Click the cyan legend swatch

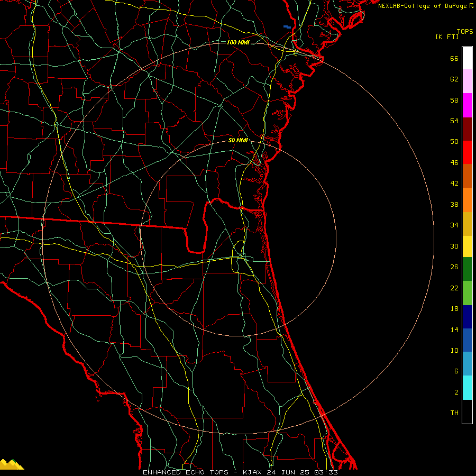pos(467,388)
